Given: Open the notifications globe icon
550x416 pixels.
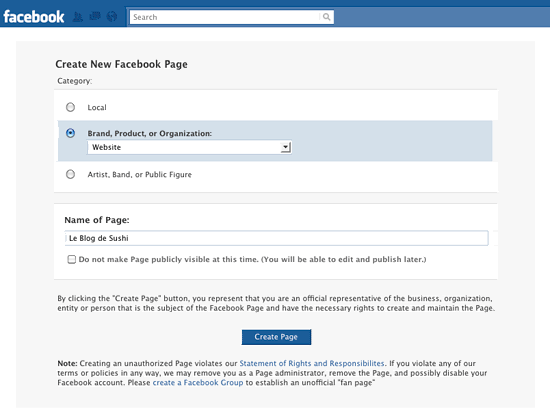Looking at the screenshot, I should click(112, 16).
